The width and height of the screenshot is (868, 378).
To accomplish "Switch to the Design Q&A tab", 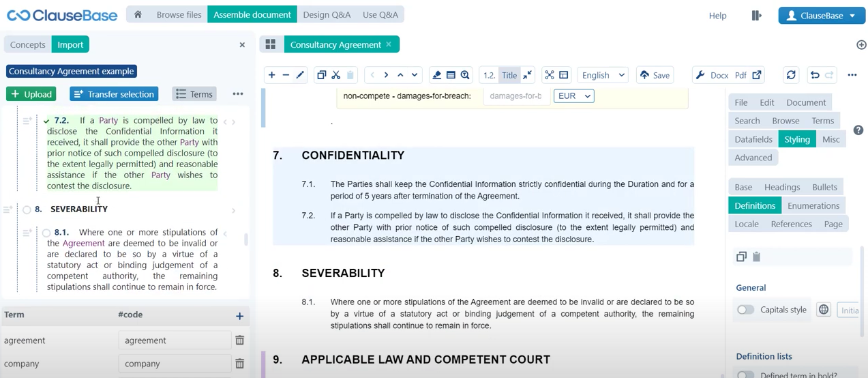I will [x=327, y=14].
